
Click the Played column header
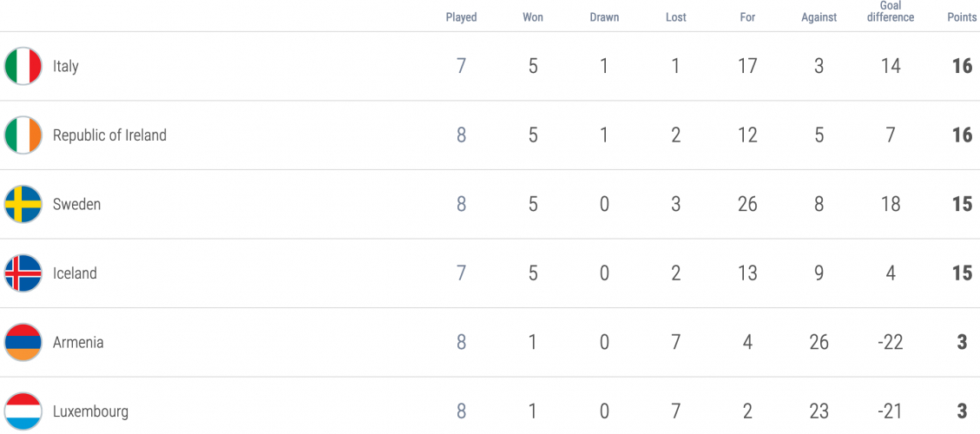pyautogui.click(x=461, y=17)
